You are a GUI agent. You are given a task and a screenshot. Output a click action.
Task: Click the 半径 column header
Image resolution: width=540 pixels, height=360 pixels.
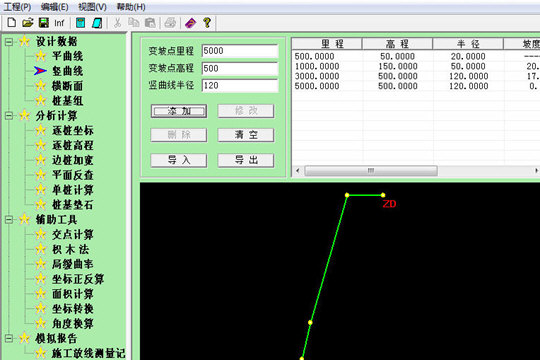(x=468, y=44)
